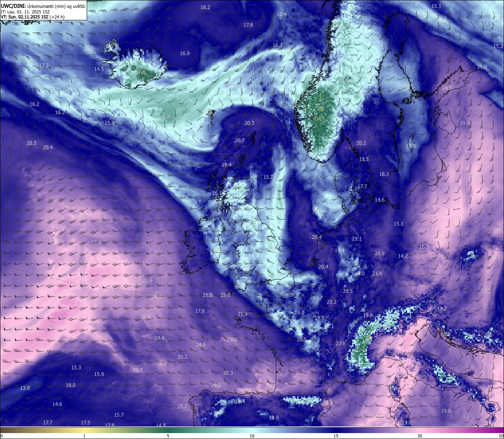
Task: Click the value 22.0 on the map
Action: (225, 295)
